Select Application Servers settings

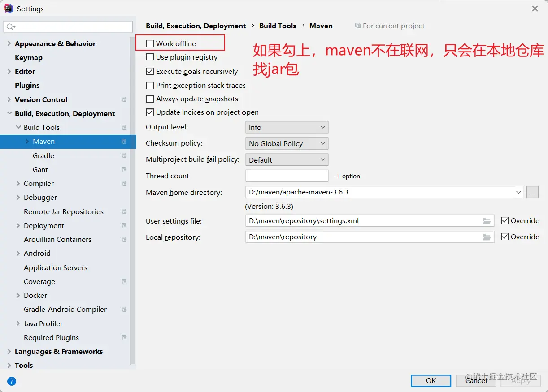(x=56, y=267)
